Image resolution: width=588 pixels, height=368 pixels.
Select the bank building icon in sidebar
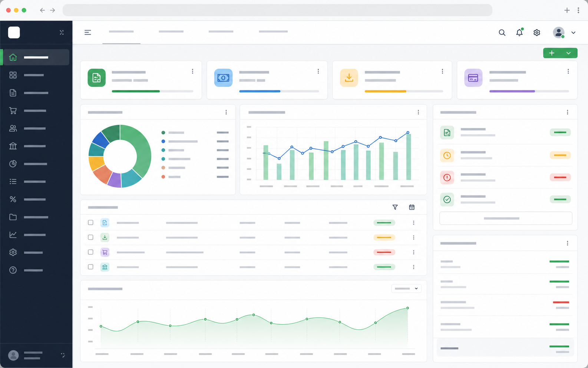tap(13, 146)
